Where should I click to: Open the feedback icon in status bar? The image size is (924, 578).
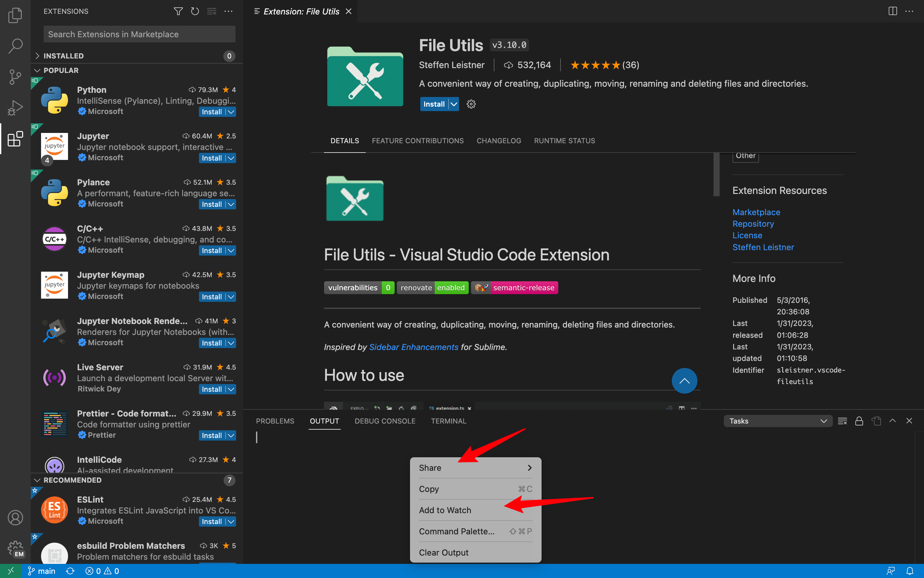[x=891, y=571]
